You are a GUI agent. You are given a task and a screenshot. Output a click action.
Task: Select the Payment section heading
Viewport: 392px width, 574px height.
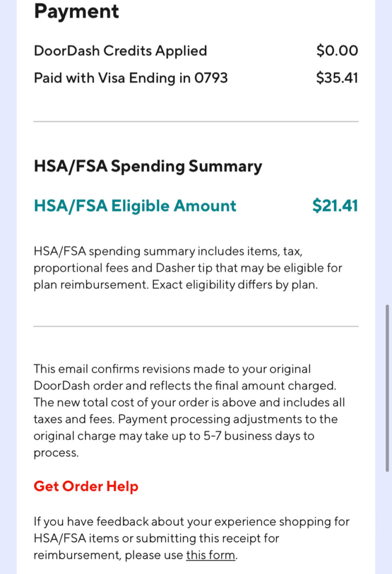point(77,11)
